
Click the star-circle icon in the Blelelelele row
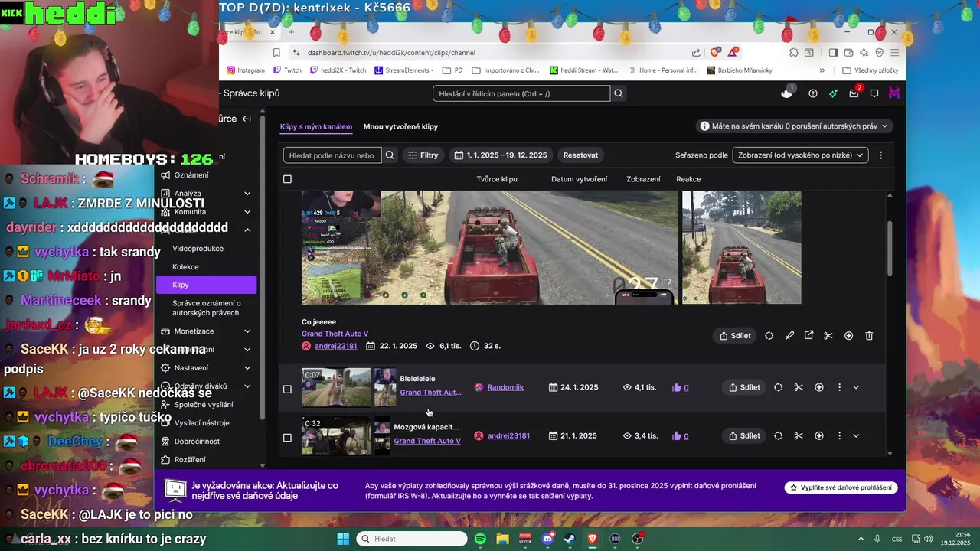coord(819,387)
